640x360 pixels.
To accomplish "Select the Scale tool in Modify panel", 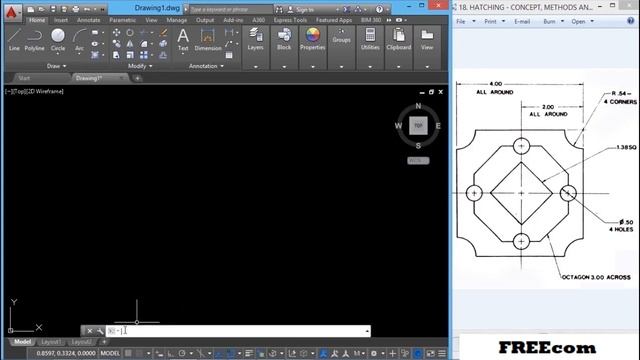I will click(x=130, y=55).
